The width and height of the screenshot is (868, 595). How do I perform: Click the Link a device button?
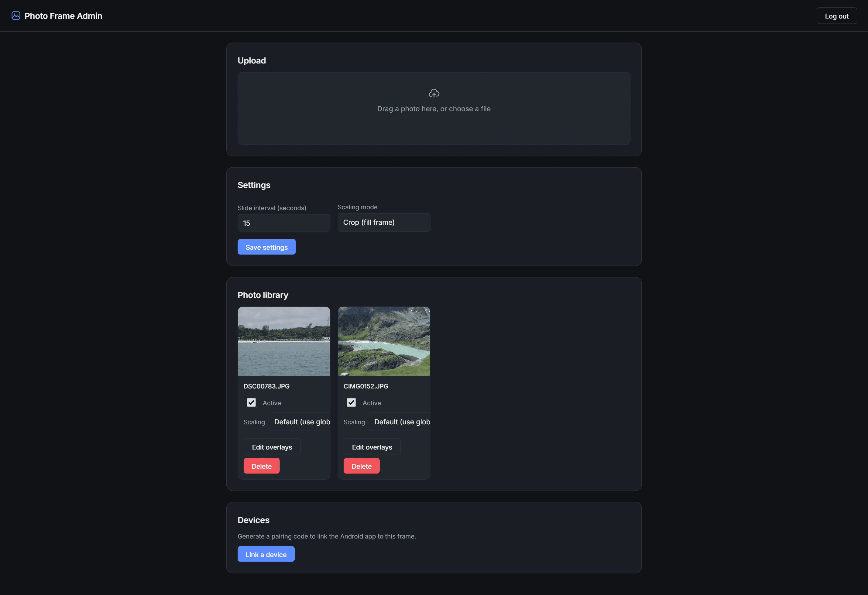click(x=266, y=554)
